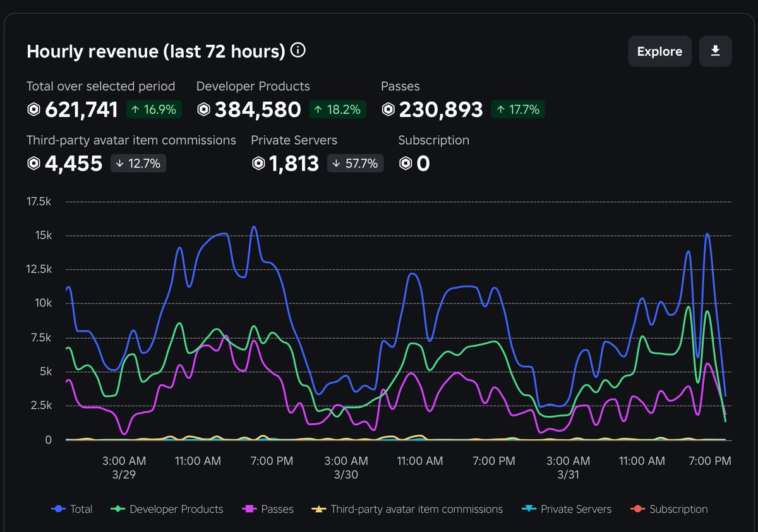This screenshot has width=758, height=532.
Task: Open the hourly revenue info tooltip
Action: click(297, 51)
